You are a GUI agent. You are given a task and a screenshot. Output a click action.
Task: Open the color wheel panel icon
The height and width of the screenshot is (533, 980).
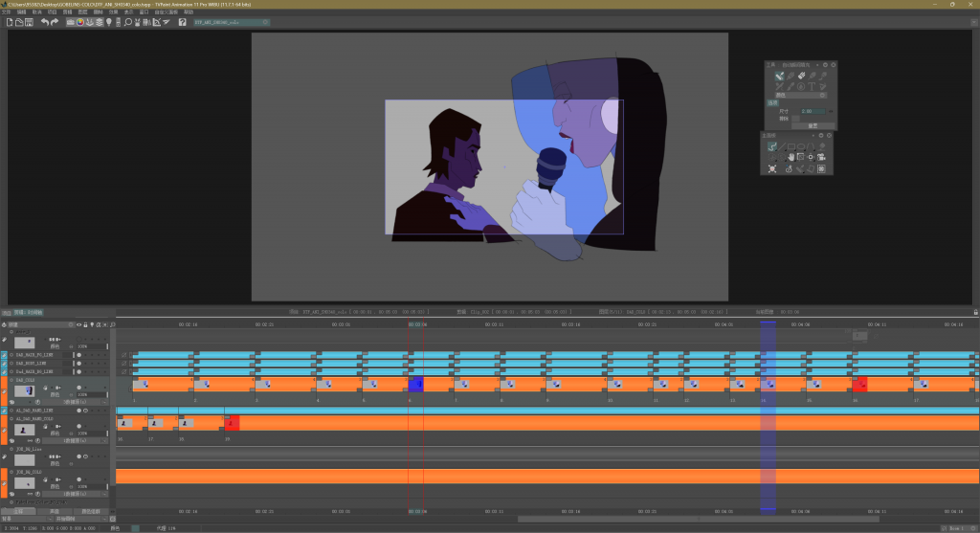(79, 21)
